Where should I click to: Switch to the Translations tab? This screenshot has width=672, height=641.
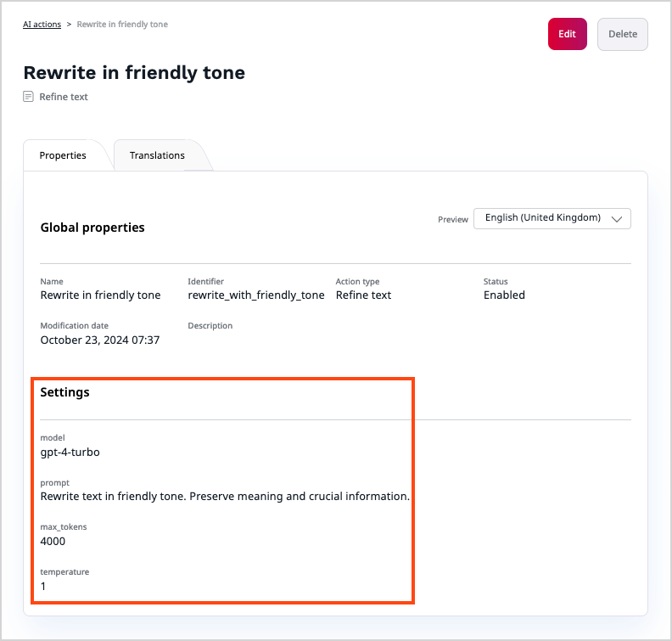157,155
